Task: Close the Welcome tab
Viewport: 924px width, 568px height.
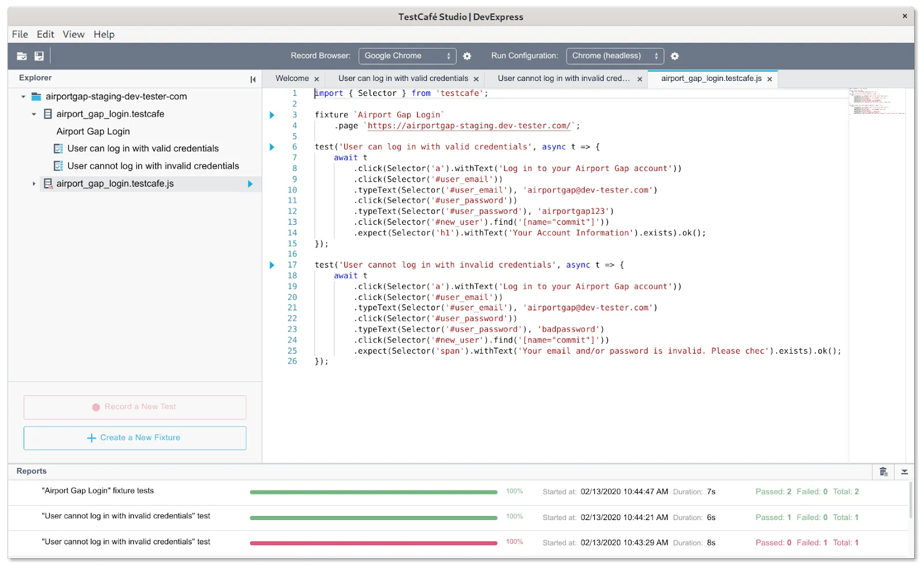Action: [316, 79]
